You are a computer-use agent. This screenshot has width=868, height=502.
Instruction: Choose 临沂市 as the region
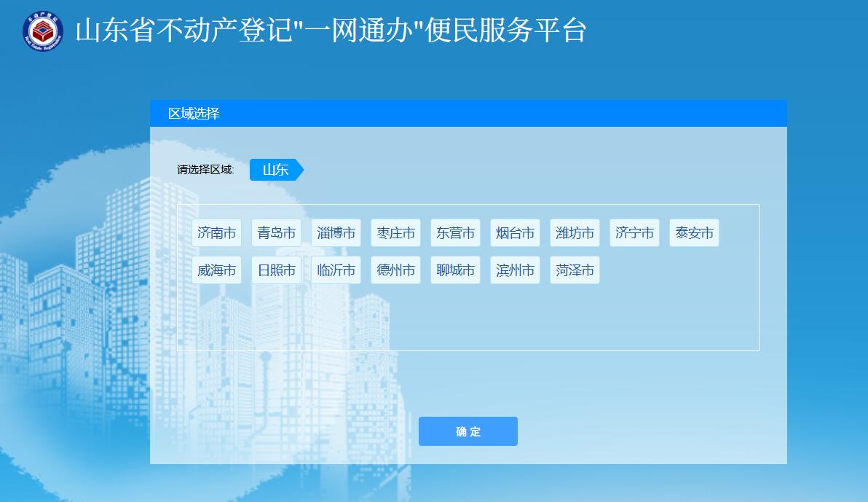point(336,270)
